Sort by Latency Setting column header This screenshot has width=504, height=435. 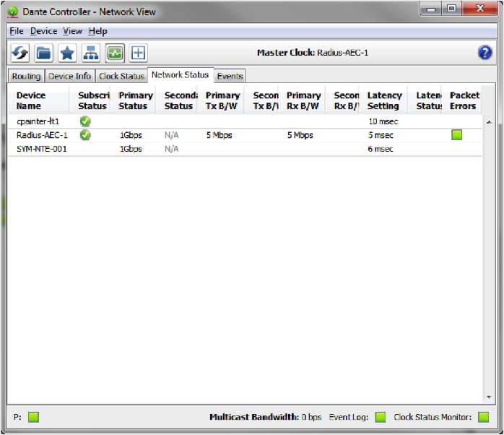point(384,100)
